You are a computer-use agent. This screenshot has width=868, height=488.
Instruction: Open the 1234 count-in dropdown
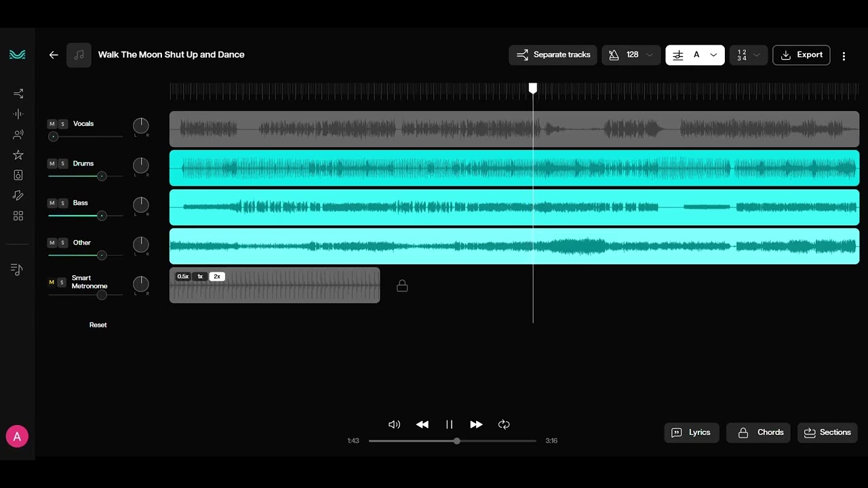pyautogui.click(x=749, y=55)
